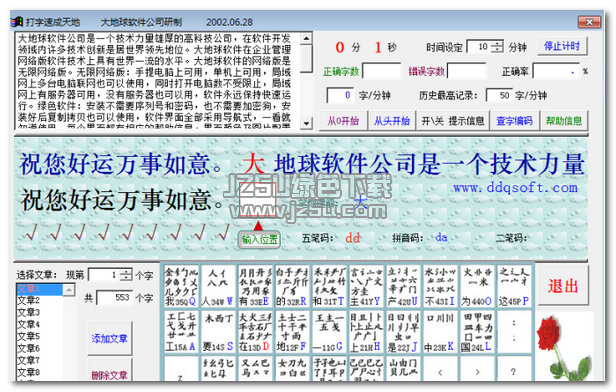Click the green 输入位置 indicator button
Image resolution: width=616 pixels, height=392 pixels.
pyautogui.click(x=259, y=239)
